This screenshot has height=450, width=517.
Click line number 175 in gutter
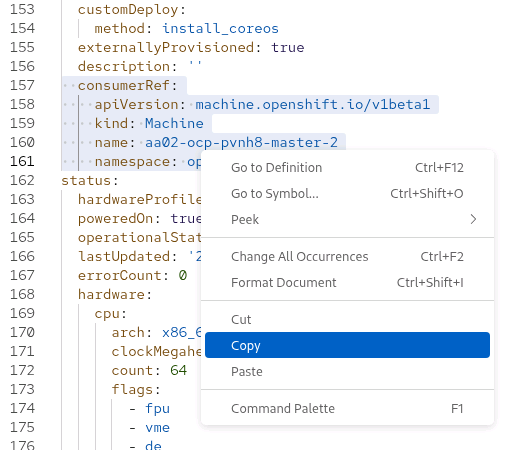pos(22,427)
